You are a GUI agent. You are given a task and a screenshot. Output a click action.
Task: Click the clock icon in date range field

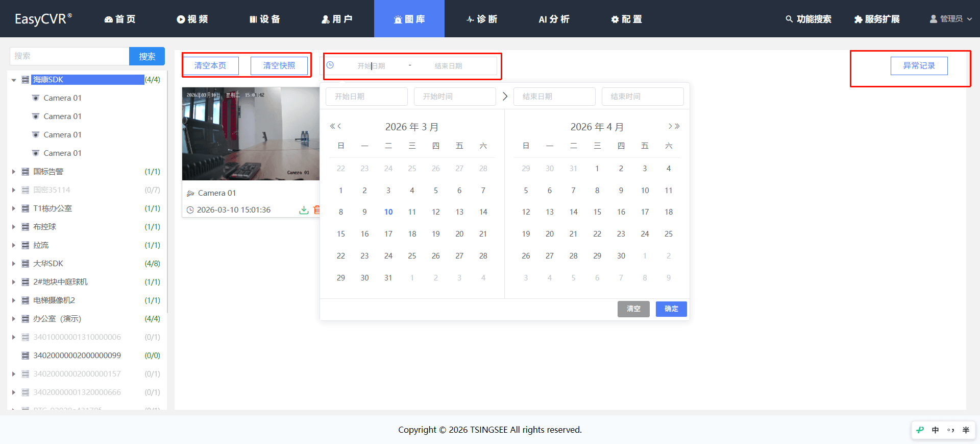pos(330,65)
